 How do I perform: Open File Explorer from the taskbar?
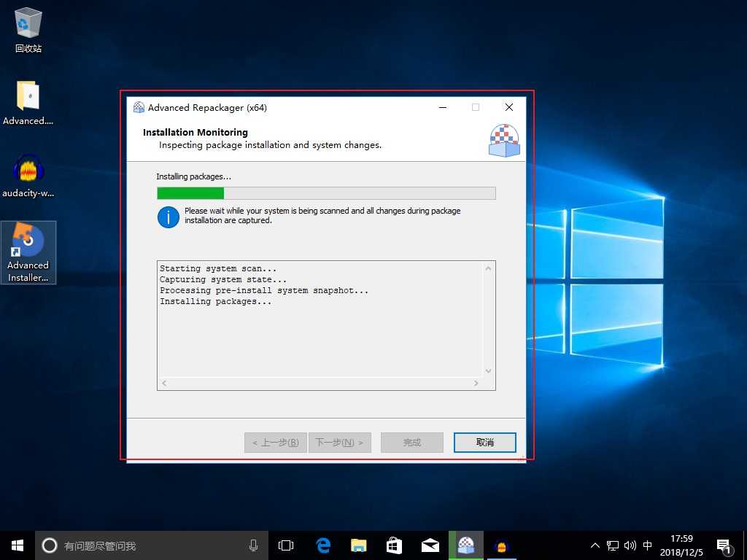[x=359, y=545]
